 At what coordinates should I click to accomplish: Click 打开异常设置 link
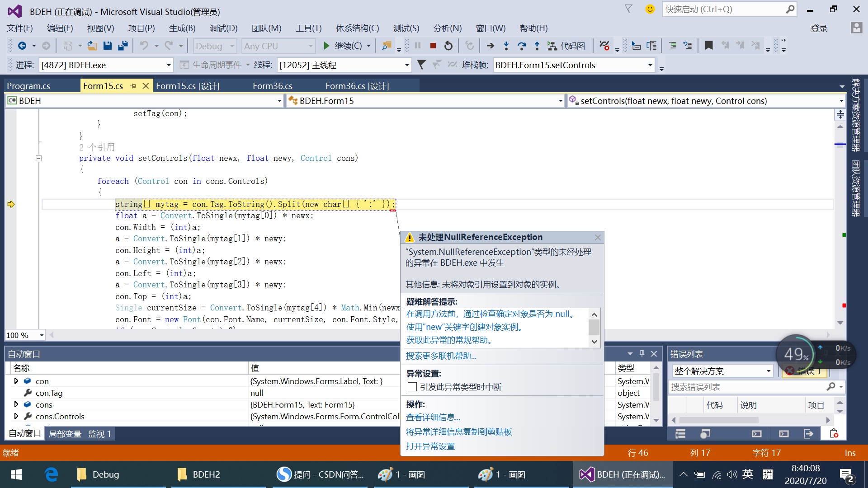click(430, 446)
